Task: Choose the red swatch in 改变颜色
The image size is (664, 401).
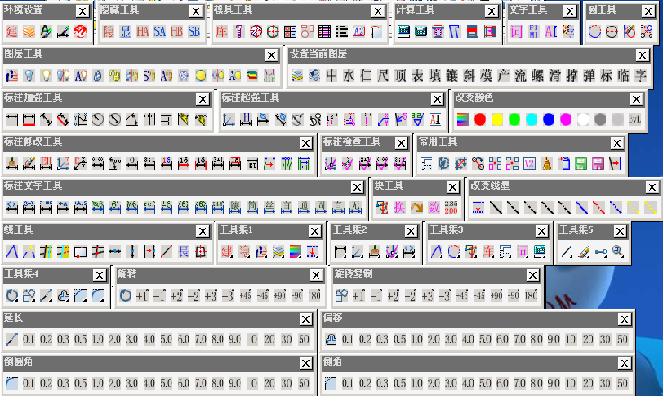Action: pos(480,120)
